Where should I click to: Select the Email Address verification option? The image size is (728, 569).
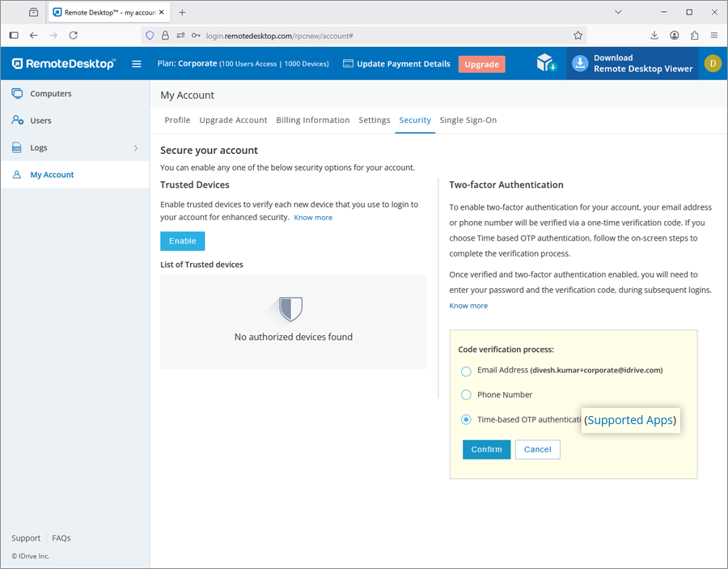coord(466,372)
